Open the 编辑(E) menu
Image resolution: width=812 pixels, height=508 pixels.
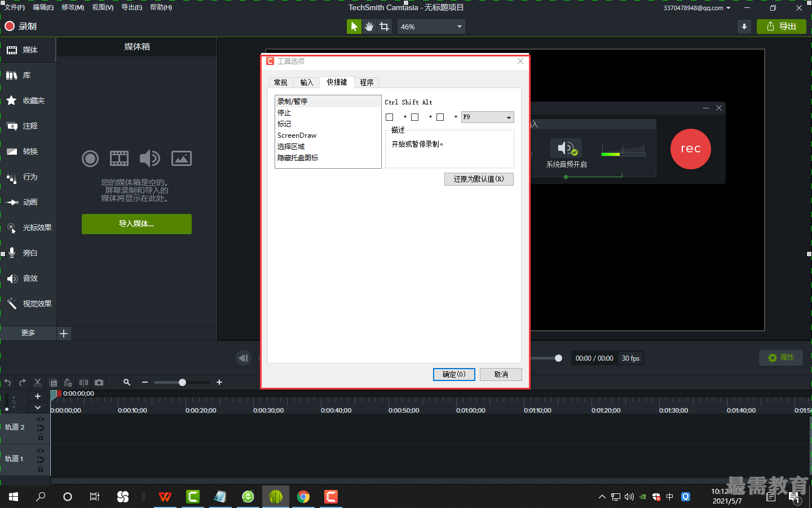tap(43, 7)
